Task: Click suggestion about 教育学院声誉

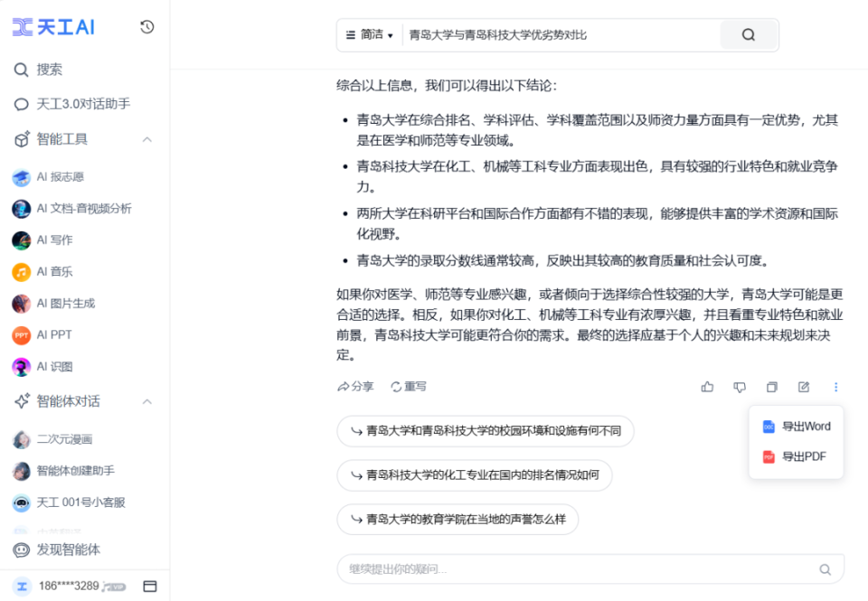Action: pyautogui.click(x=458, y=519)
